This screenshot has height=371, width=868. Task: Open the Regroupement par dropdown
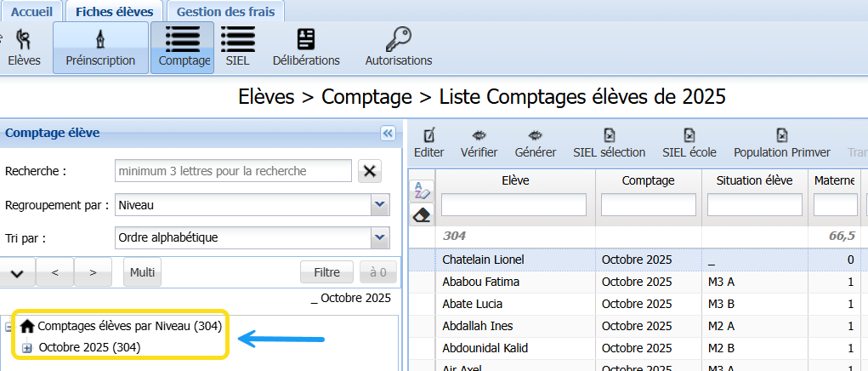(379, 205)
